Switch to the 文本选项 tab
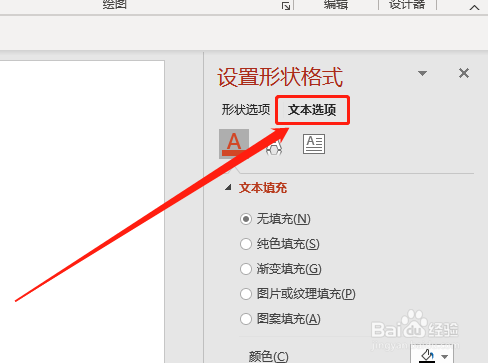 click(x=312, y=110)
